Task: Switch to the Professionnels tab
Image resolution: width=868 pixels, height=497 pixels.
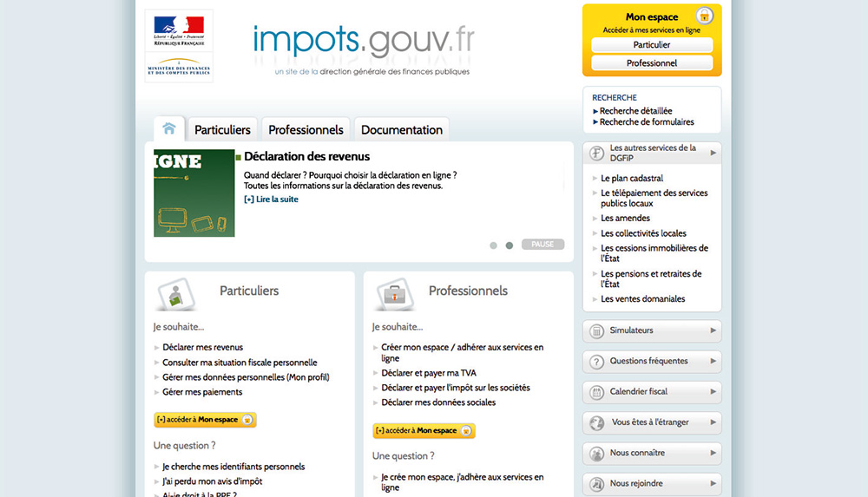Action: pyautogui.click(x=306, y=129)
